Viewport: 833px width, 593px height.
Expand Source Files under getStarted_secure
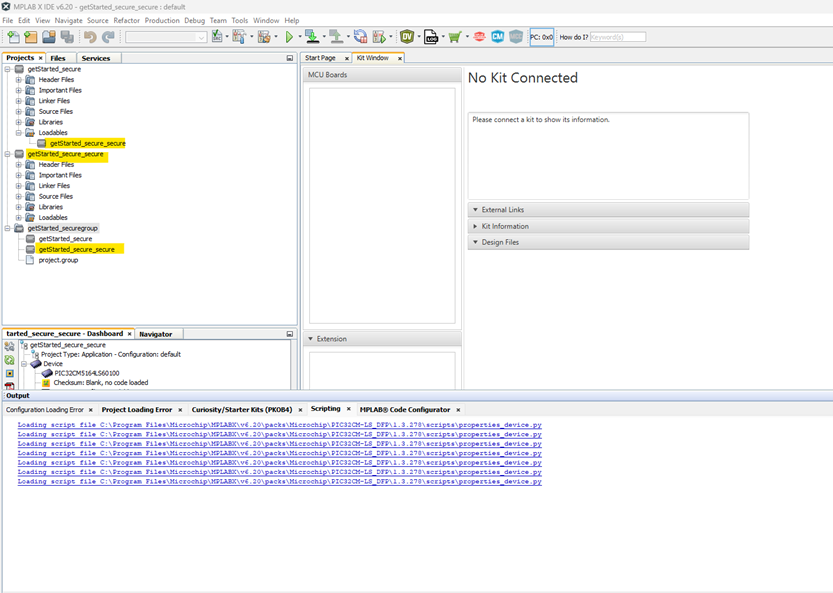18,112
